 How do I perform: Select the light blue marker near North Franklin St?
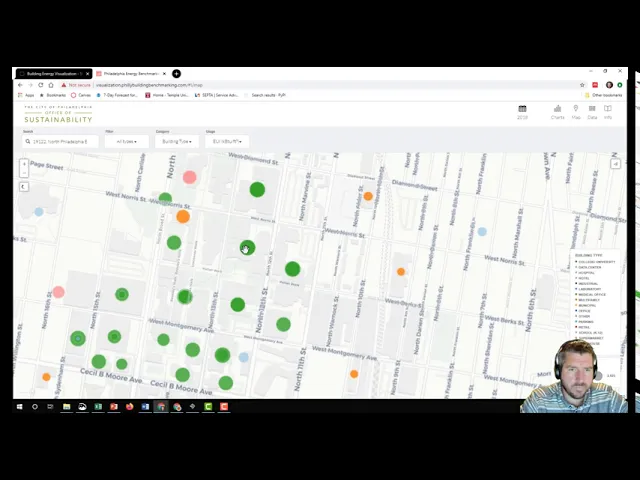click(482, 232)
